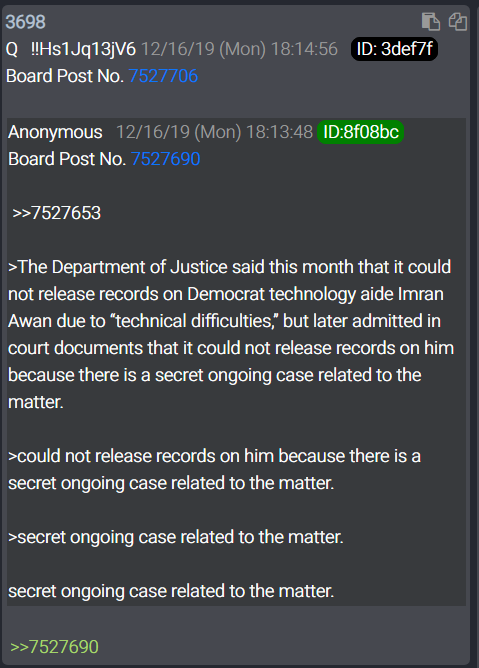Click post number 3698 header
The width and height of the screenshot is (479, 668).
pyautogui.click(x=26, y=22)
